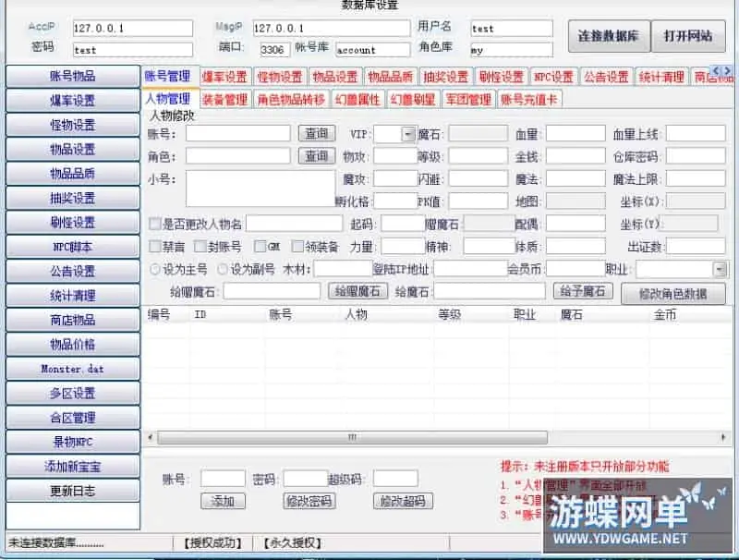Open NPC脚本 in the left sidebar

[x=73, y=247]
